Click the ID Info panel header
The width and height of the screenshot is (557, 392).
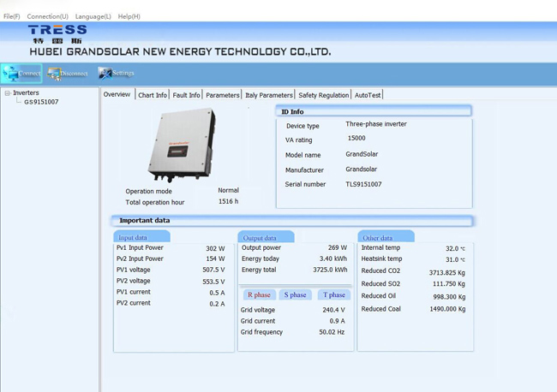point(374,111)
